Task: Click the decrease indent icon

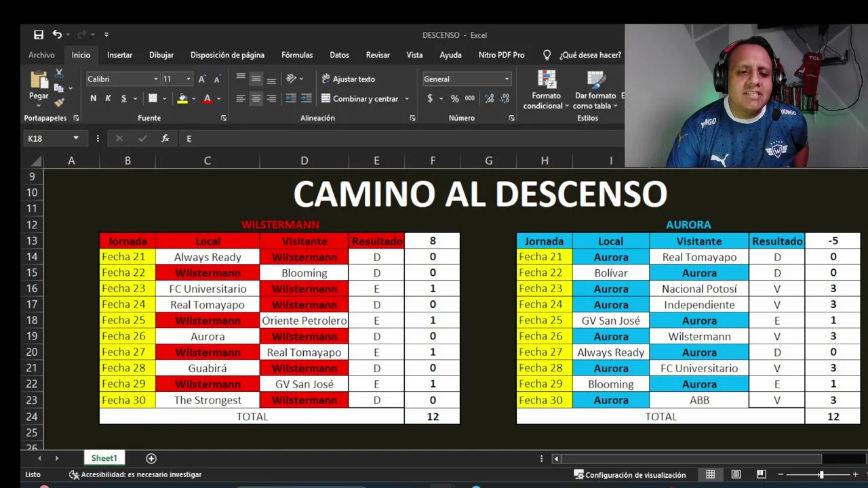Action: click(x=291, y=98)
